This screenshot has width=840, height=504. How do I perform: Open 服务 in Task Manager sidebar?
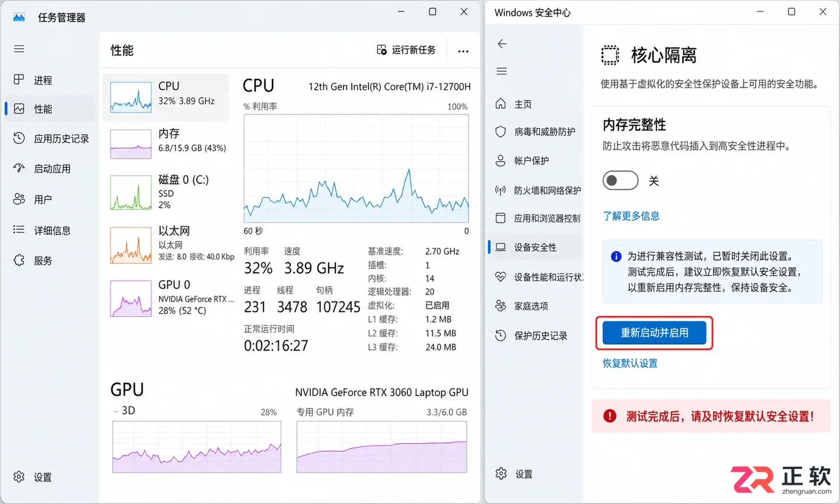[51, 261]
